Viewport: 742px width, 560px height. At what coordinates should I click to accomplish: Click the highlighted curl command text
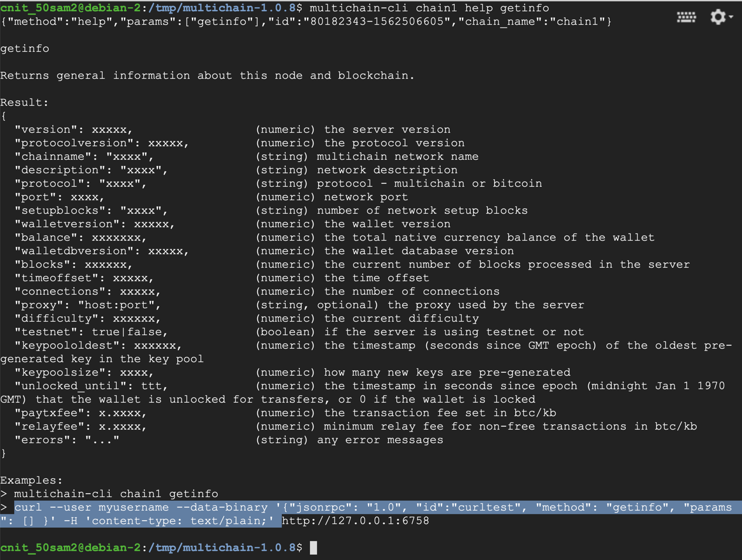[x=371, y=514]
